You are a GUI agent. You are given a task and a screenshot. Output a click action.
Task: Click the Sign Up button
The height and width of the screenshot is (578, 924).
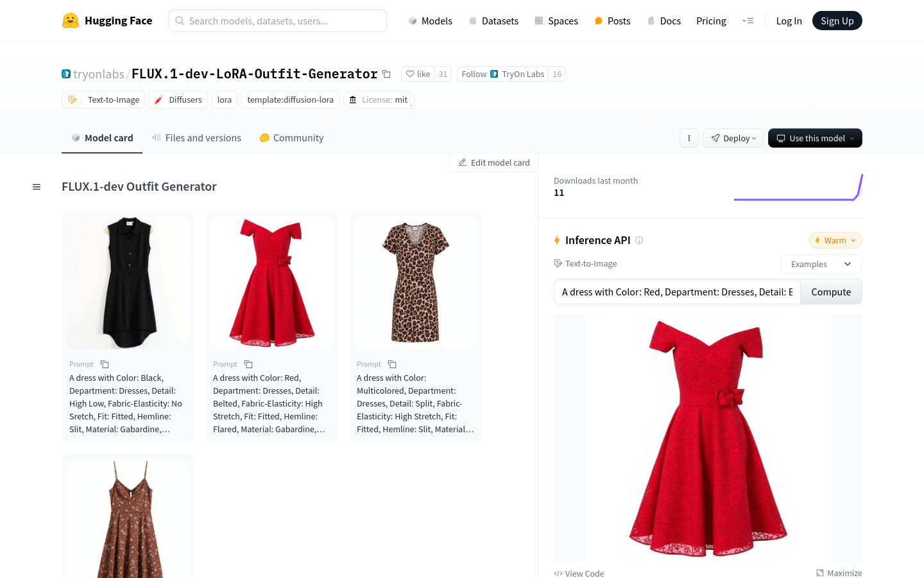tap(837, 21)
